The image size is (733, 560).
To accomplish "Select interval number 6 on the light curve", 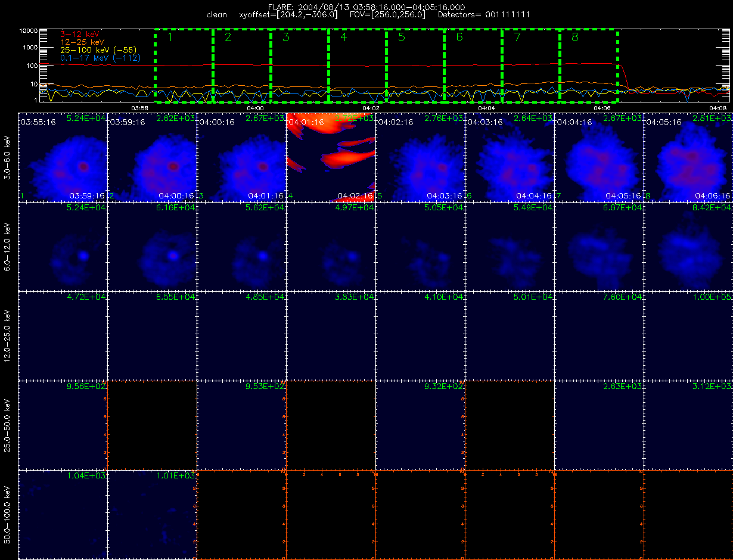I will tap(459, 38).
